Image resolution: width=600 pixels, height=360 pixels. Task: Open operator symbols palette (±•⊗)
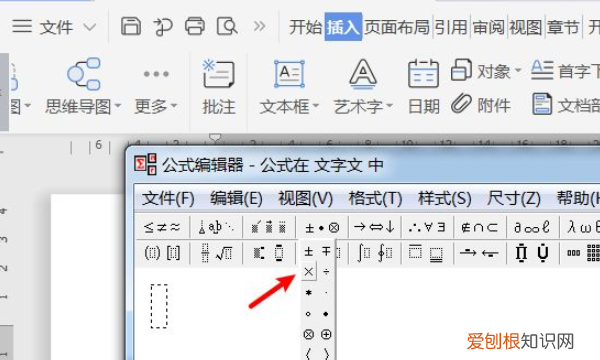coord(322,228)
